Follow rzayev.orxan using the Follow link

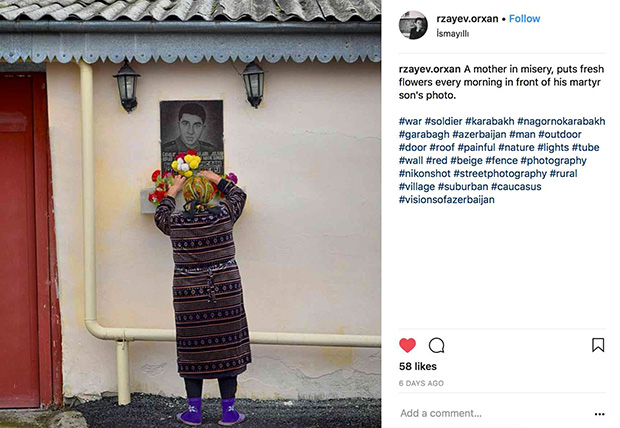coord(524,19)
